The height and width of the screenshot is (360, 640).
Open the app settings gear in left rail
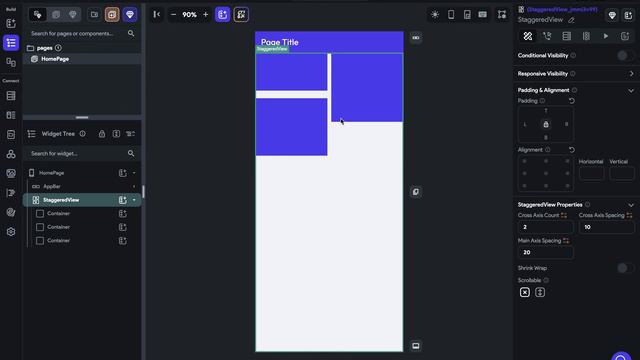[x=11, y=231]
